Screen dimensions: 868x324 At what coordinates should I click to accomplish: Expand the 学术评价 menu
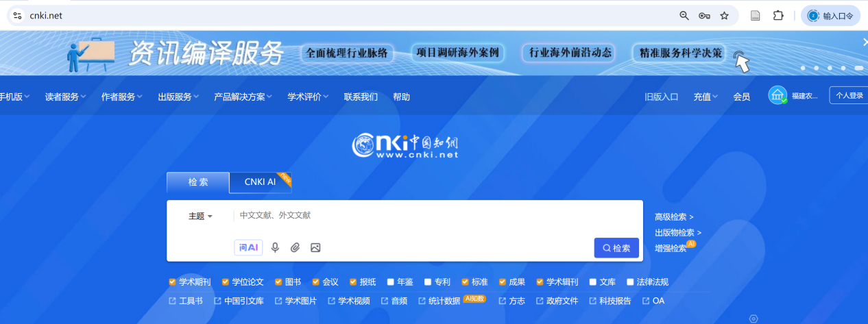click(309, 97)
